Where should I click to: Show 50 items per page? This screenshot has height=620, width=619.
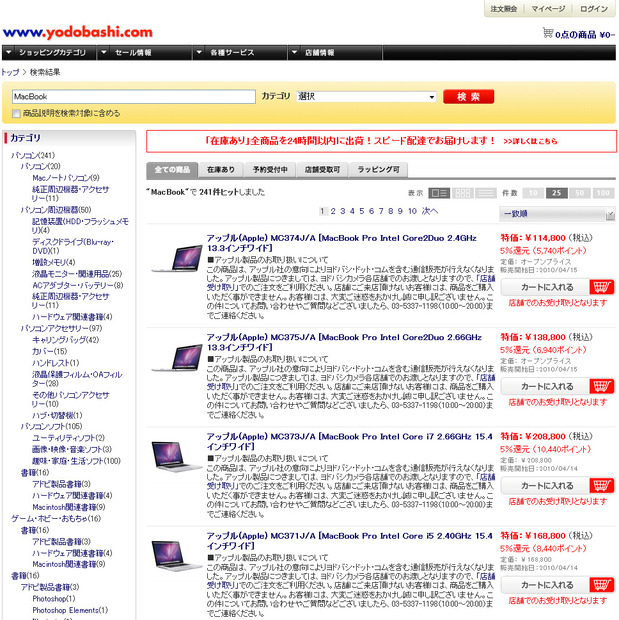tap(579, 193)
